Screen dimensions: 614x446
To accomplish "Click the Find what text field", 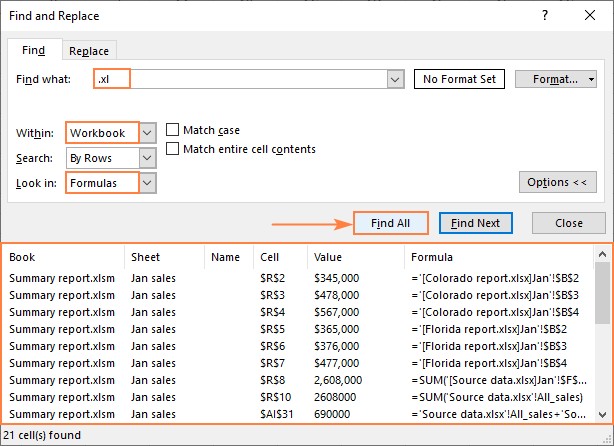I will 240,79.
